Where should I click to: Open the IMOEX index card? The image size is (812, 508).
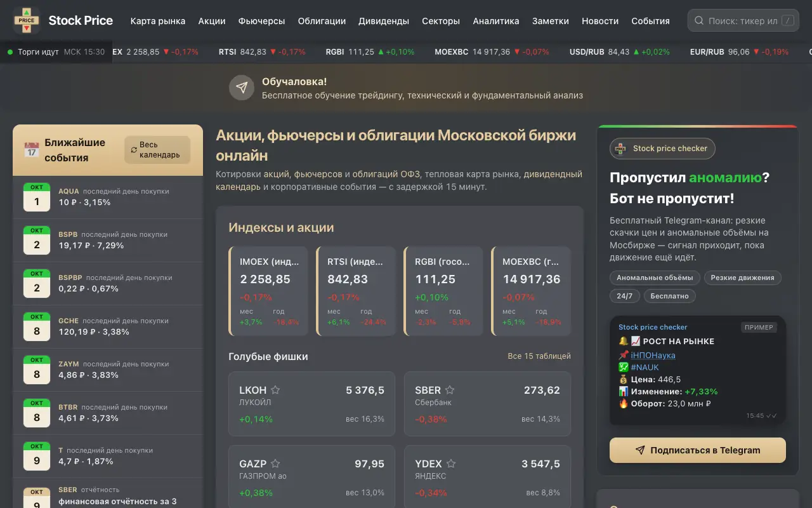click(x=268, y=291)
